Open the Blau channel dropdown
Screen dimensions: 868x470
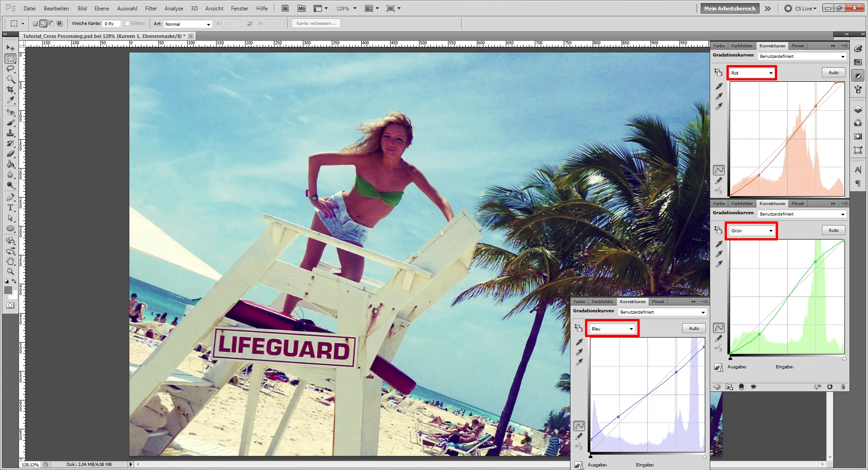[x=612, y=329]
